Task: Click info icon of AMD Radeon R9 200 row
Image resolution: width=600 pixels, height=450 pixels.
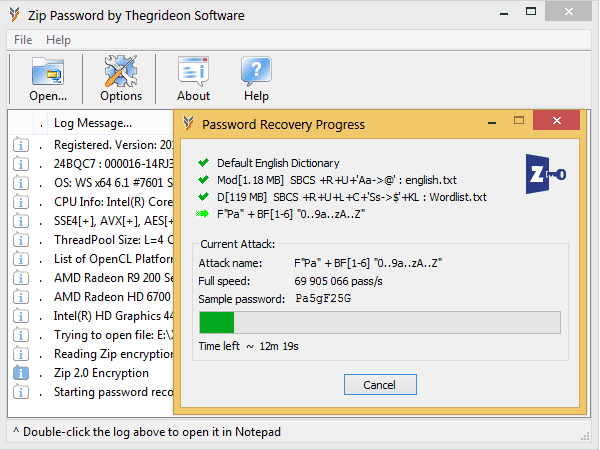Action: (x=21, y=278)
